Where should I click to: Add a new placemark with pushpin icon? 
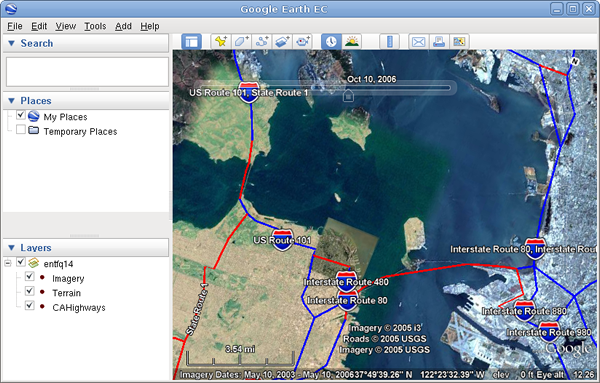(x=221, y=41)
